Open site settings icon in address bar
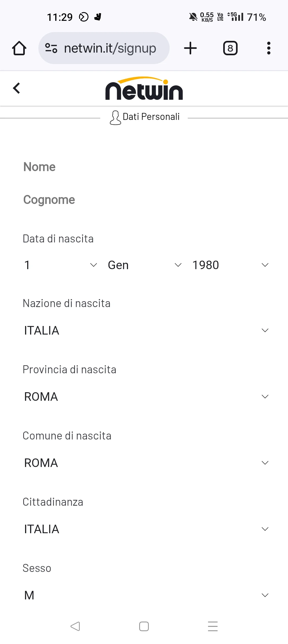 click(51, 48)
